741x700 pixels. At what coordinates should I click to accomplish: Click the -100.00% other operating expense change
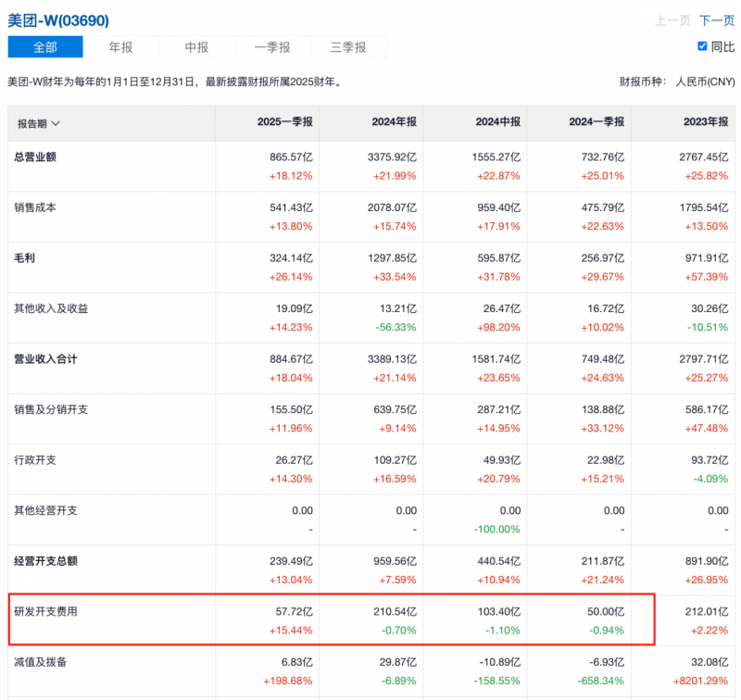pos(496,530)
